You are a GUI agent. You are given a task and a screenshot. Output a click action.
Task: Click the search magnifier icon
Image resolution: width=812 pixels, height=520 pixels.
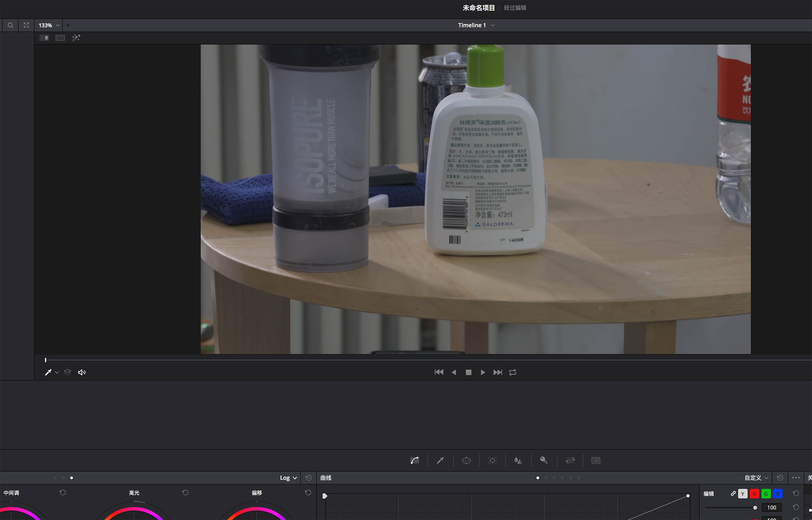11,25
